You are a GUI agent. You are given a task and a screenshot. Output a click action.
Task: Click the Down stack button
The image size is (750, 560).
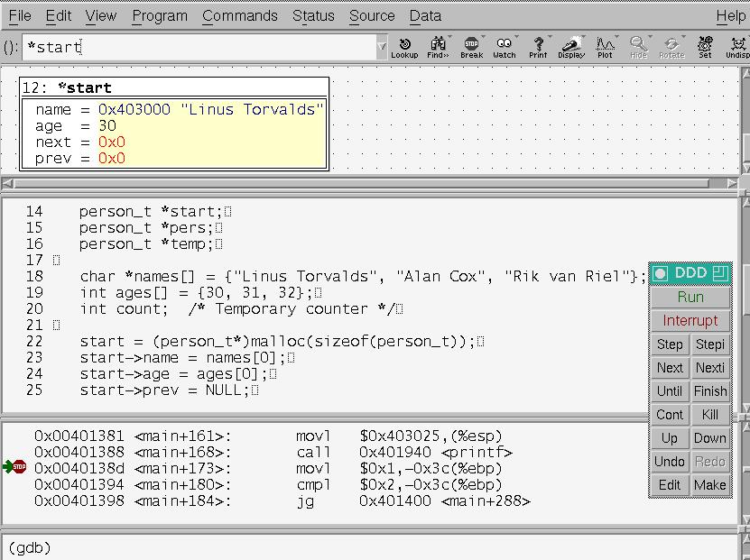point(710,437)
